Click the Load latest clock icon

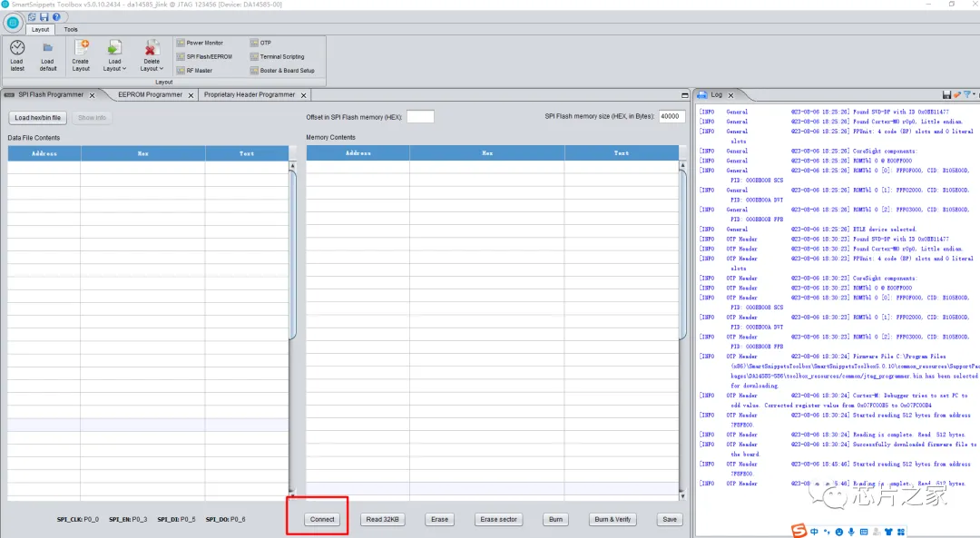[x=16, y=47]
